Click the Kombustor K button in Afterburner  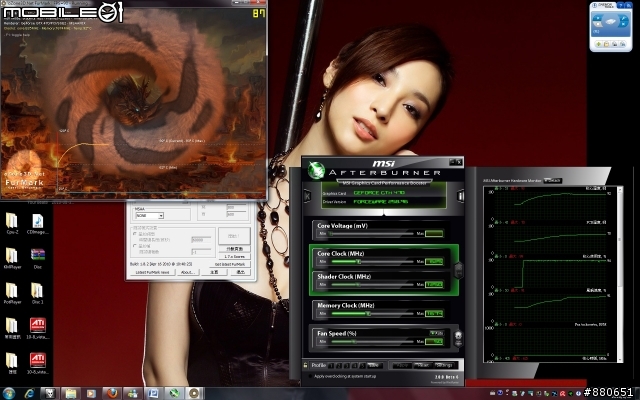point(307,196)
